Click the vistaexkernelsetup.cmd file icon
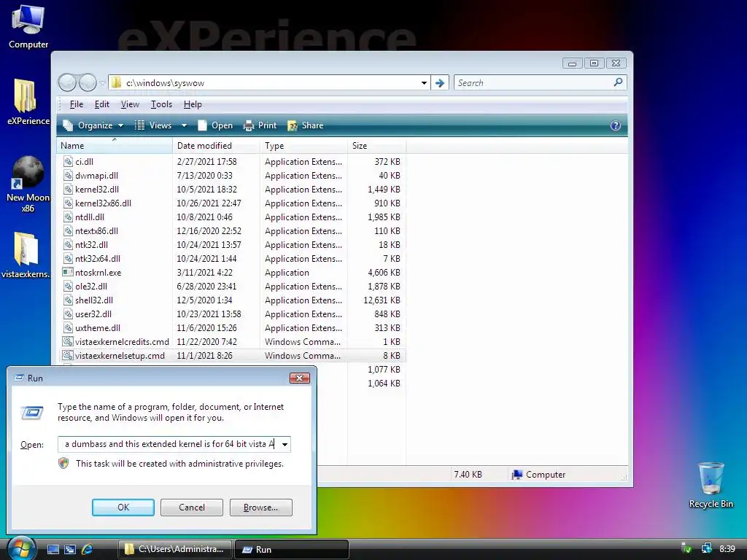The image size is (747, 560). point(68,355)
